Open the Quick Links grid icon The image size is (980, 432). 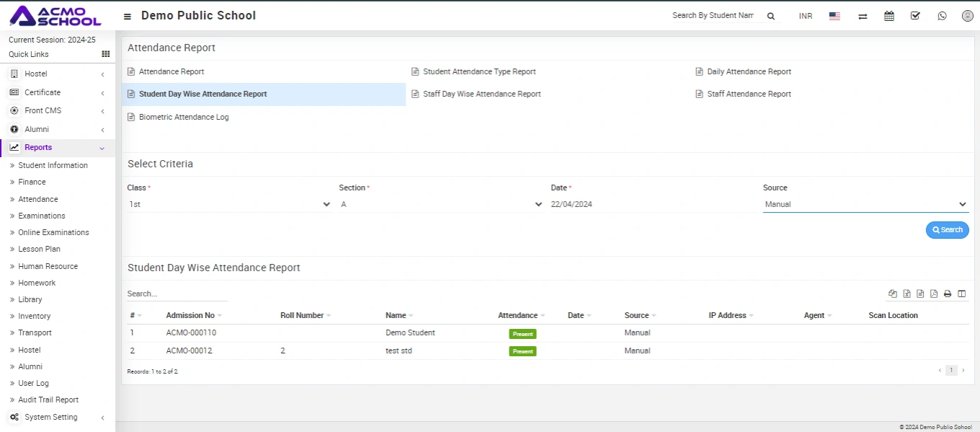[x=106, y=54]
